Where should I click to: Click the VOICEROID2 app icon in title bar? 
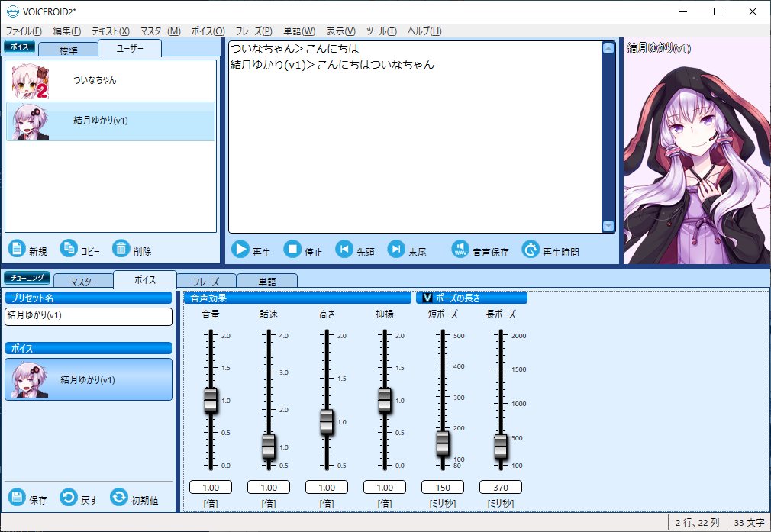point(12,11)
